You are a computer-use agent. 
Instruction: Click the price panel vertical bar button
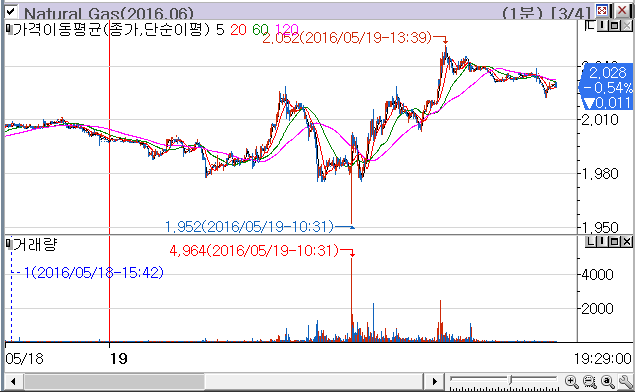coord(603,26)
